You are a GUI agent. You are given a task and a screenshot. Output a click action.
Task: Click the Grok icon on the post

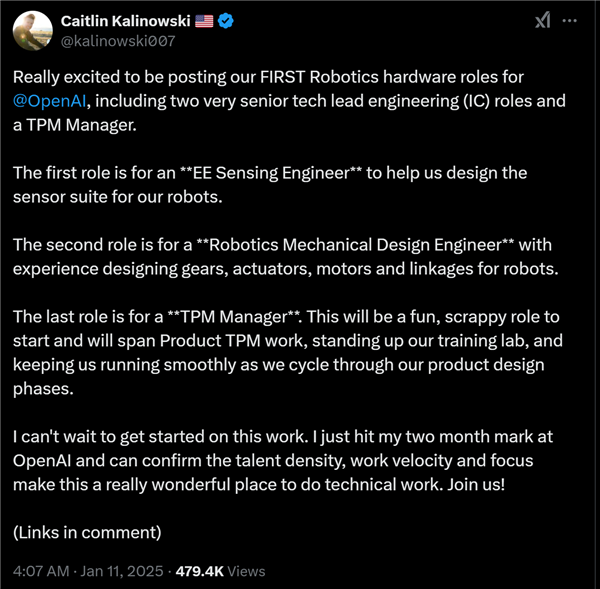tap(543, 21)
